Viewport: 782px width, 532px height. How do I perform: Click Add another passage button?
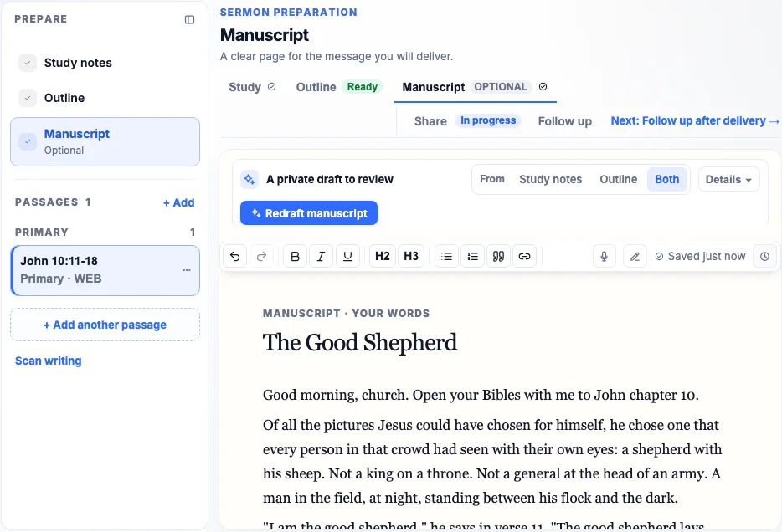(105, 325)
